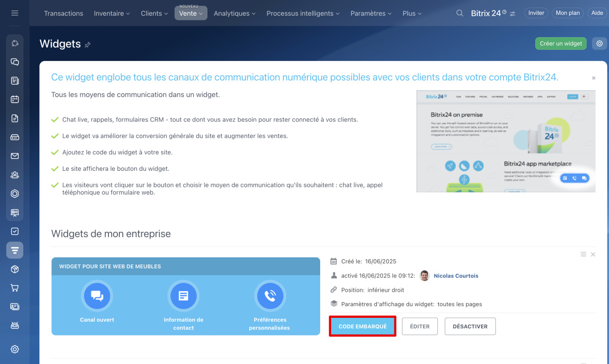Expand the Clients dropdown menu
The width and height of the screenshot is (609, 364).
[154, 13]
